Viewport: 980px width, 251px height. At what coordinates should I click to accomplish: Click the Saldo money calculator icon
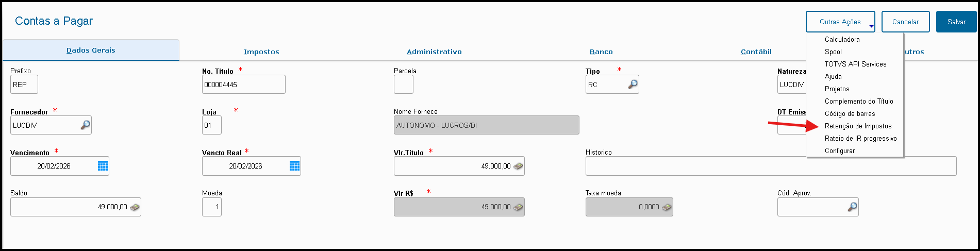[x=135, y=207]
